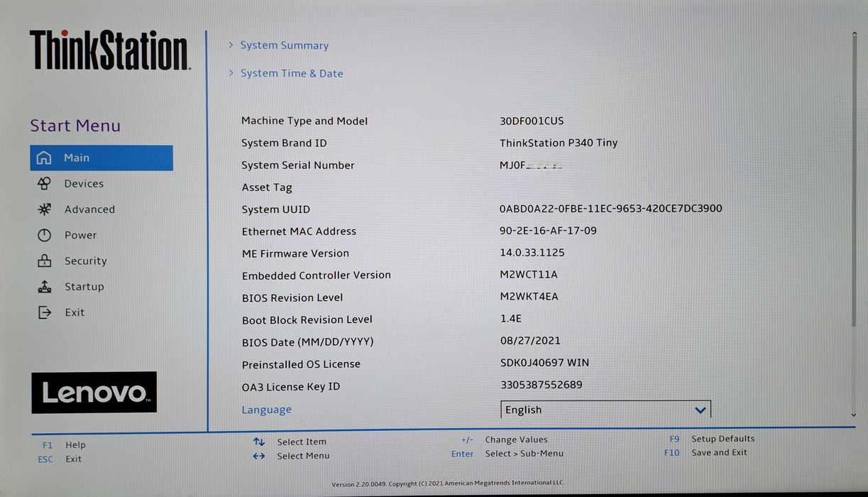Click the MAC address 90-2E-16-AF-17-09
868x497 pixels.
pyautogui.click(x=548, y=231)
